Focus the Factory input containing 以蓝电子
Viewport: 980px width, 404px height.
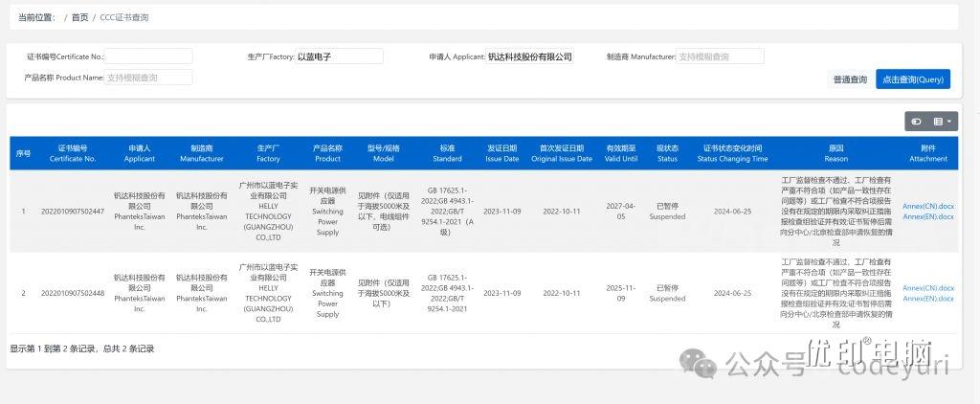[x=339, y=56]
